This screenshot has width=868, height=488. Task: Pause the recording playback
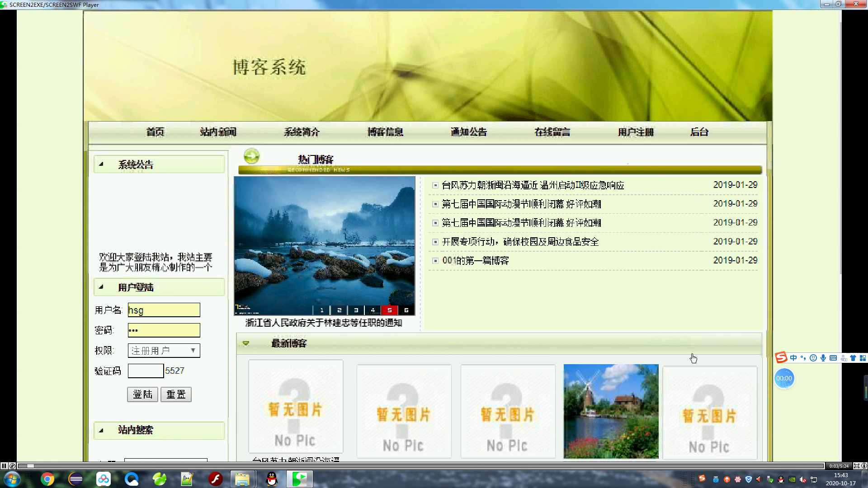tap(4, 466)
